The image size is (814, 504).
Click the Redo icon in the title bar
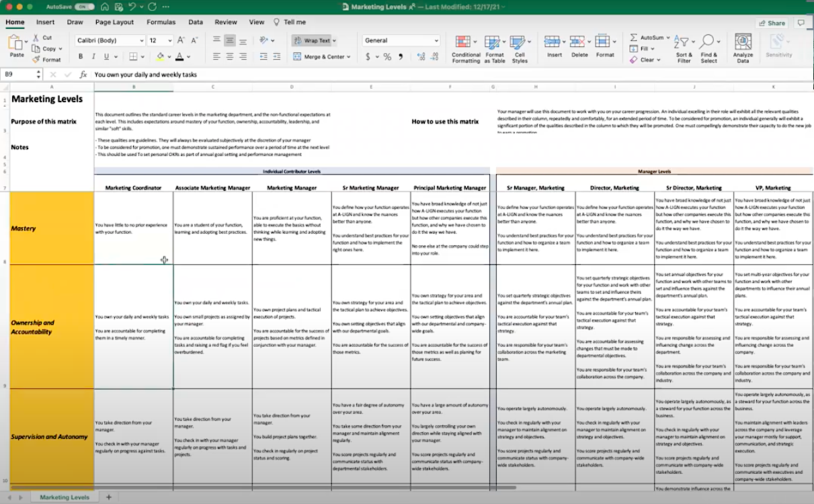click(x=152, y=7)
